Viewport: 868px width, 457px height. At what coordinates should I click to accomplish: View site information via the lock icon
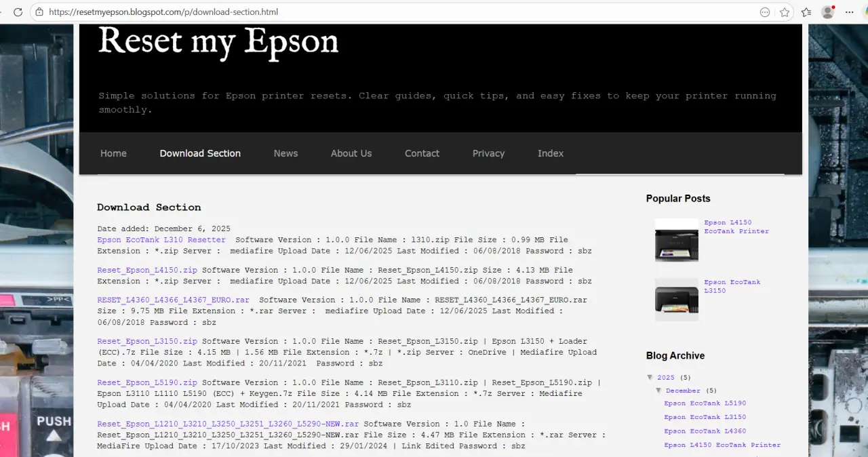point(39,12)
